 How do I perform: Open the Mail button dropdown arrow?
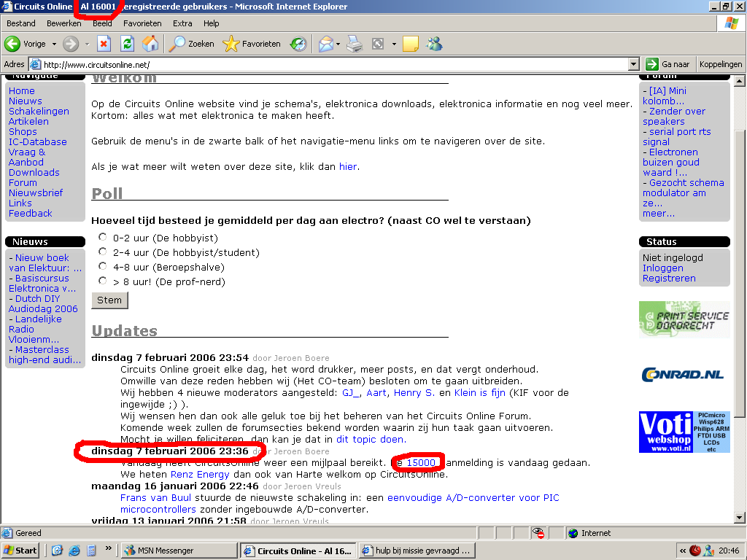click(x=338, y=44)
